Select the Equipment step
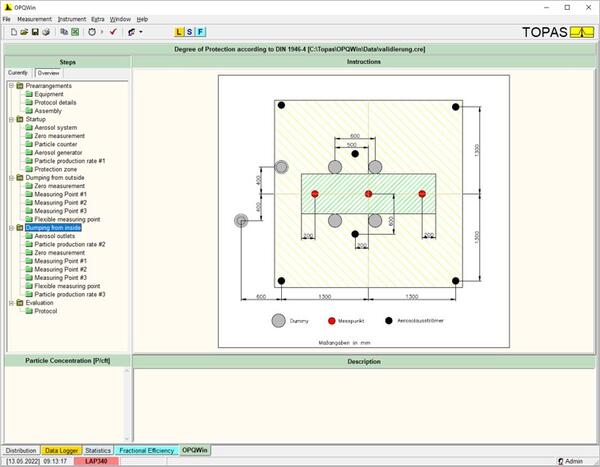 (x=49, y=94)
